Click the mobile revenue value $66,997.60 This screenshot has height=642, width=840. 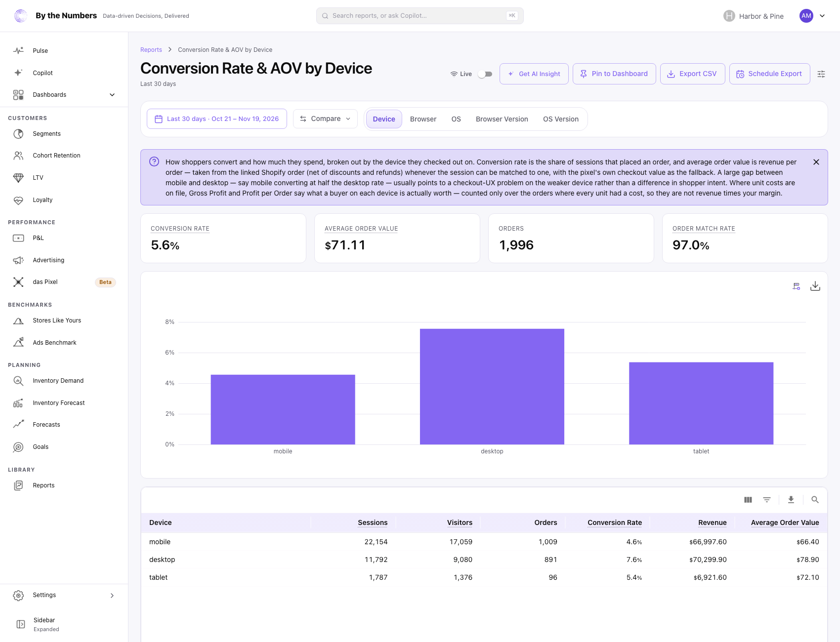click(x=708, y=542)
